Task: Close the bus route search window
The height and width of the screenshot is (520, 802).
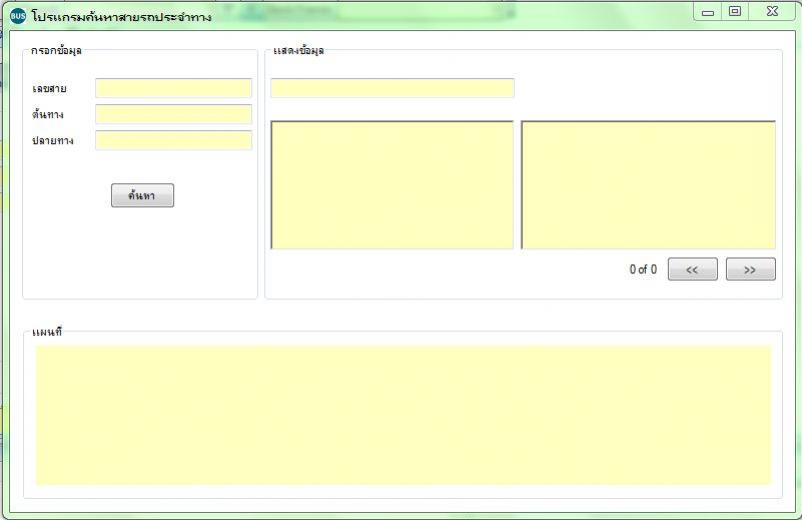Action: 772,11
